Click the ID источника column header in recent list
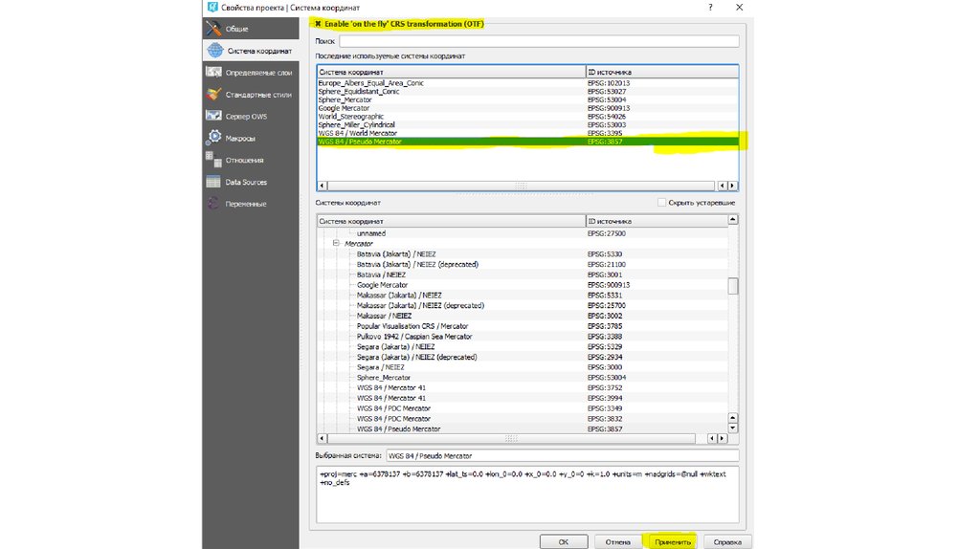Viewport: 980px width, 549px height. click(x=660, y=72)
